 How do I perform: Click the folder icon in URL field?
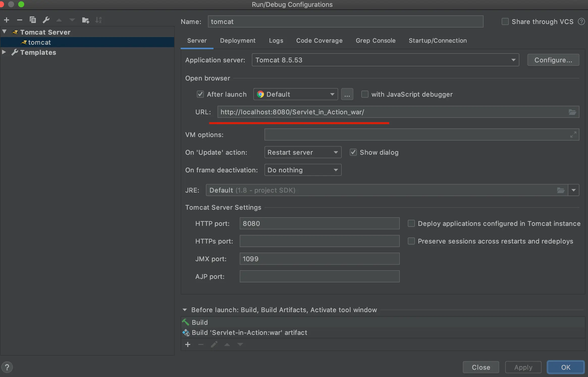pos(572,112)
